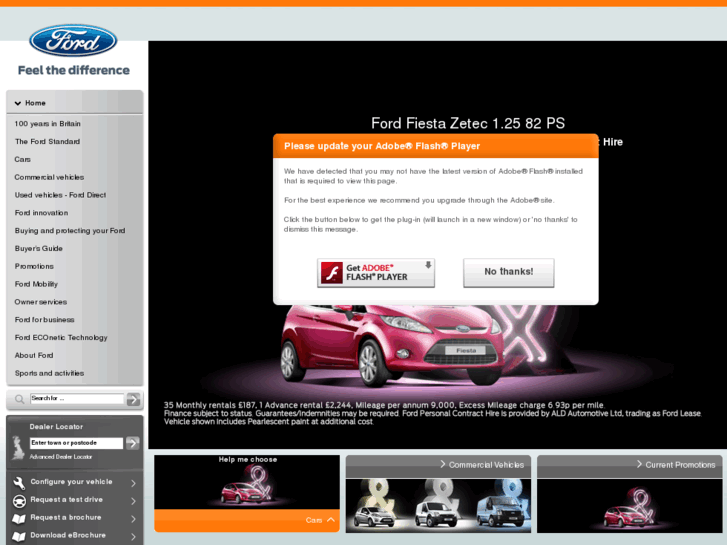Select Cars in sidebar menu
Viewport: 727px width, 545px height.
coord(22,159)
